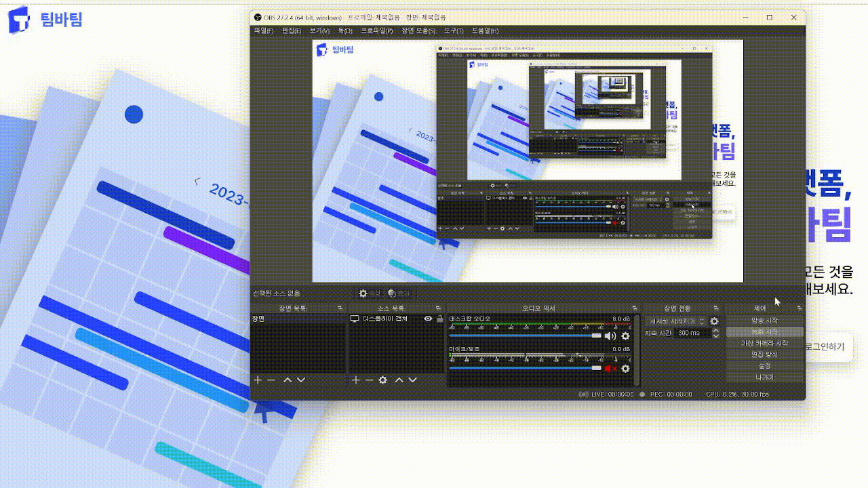Move source down with the arrow in 소스 목록
This screenshot has height=488, width=868.
click(412, 380)
